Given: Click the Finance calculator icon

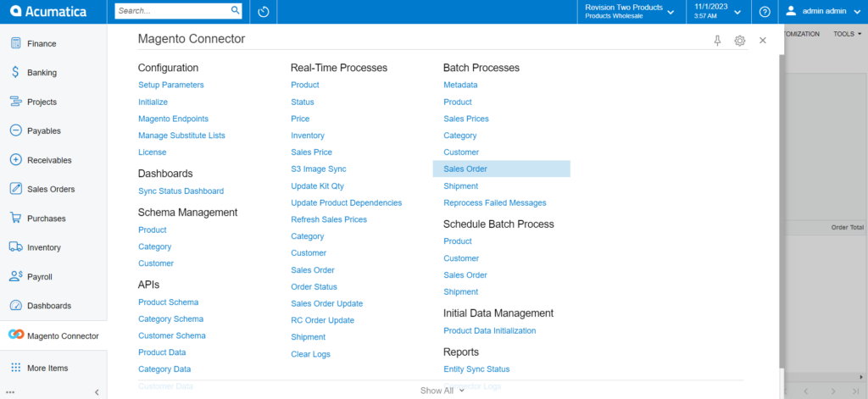Looking at the screenshot, I should pos(16,43).
